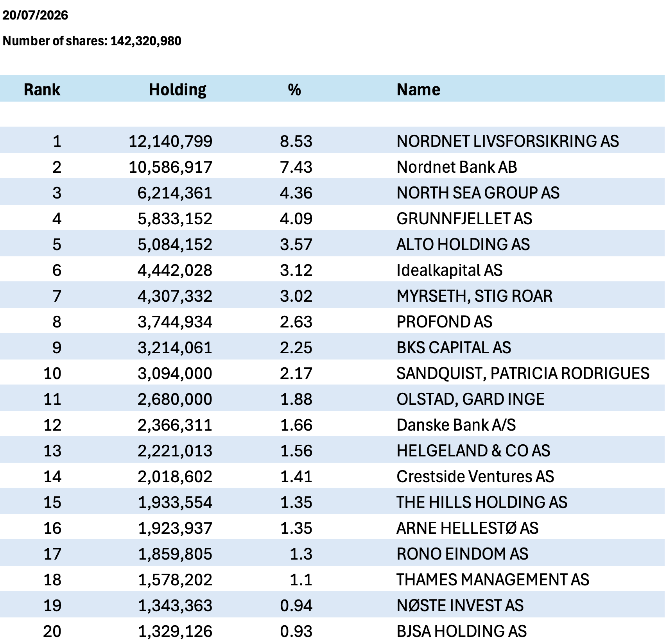Select percentage 1.66

coord(296,425)
